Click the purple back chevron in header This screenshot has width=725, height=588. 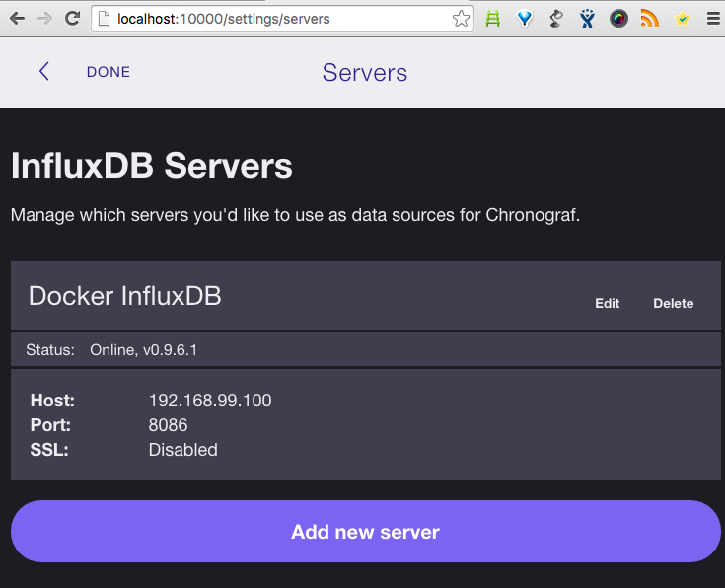44,72
